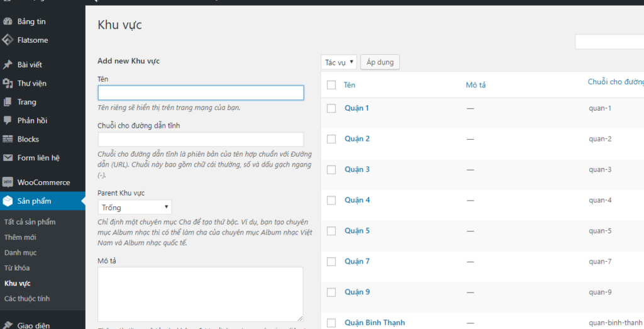644x329 pixels.
Task: Click the slug text quan-4
Action: click(x=600, y=201)
